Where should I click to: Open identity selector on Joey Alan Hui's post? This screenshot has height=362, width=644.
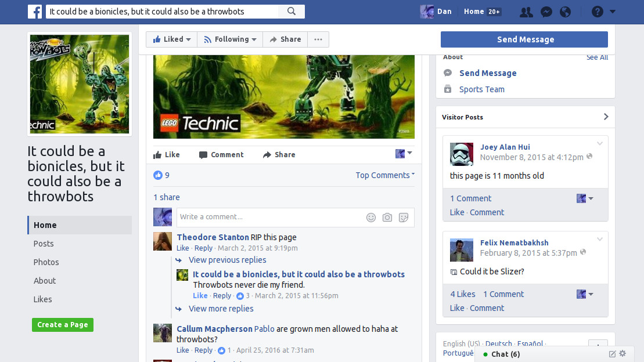pos(585,198)
